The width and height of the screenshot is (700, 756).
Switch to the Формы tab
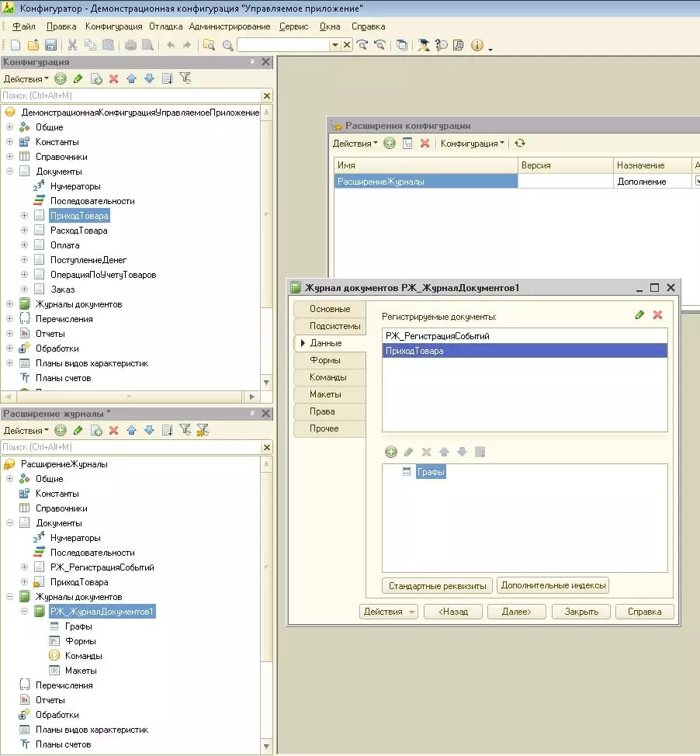click(325, 360)
